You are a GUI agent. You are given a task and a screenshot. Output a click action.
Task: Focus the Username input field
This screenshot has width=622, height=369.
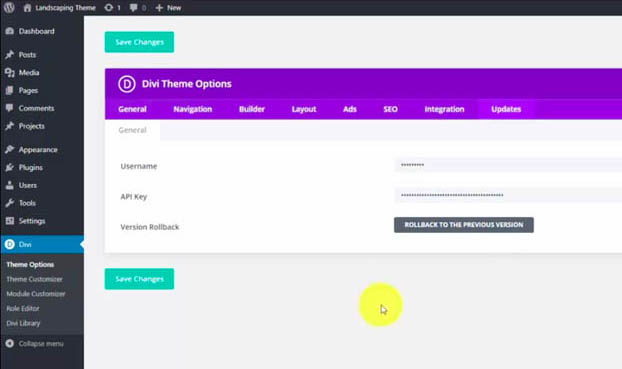tap(508, 165)
